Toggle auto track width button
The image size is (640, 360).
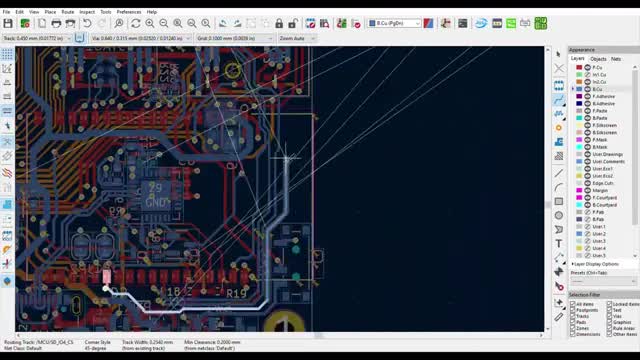[80, 38]
